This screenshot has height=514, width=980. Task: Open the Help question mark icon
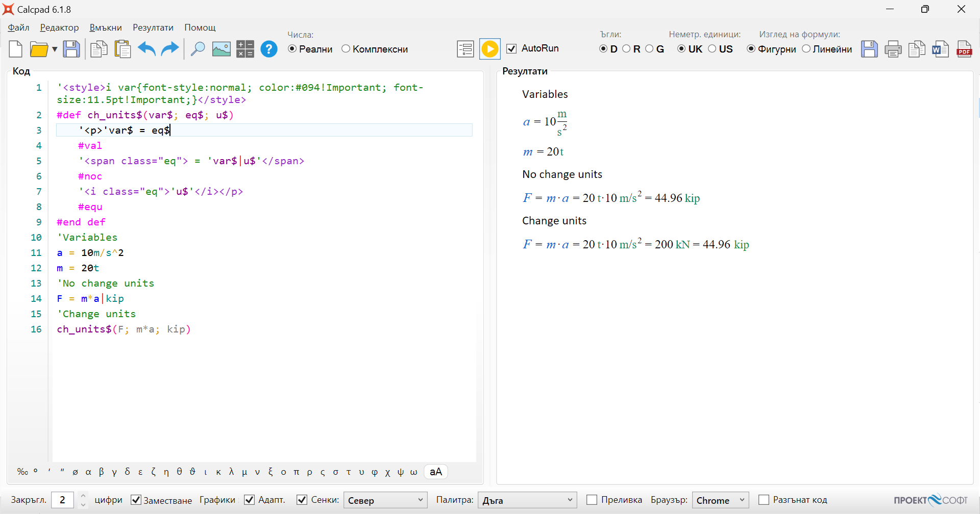[268, 48]
